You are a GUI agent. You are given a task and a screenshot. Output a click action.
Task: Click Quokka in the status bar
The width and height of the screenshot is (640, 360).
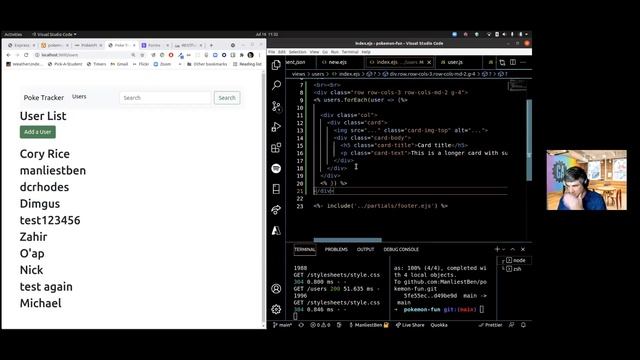439,325
